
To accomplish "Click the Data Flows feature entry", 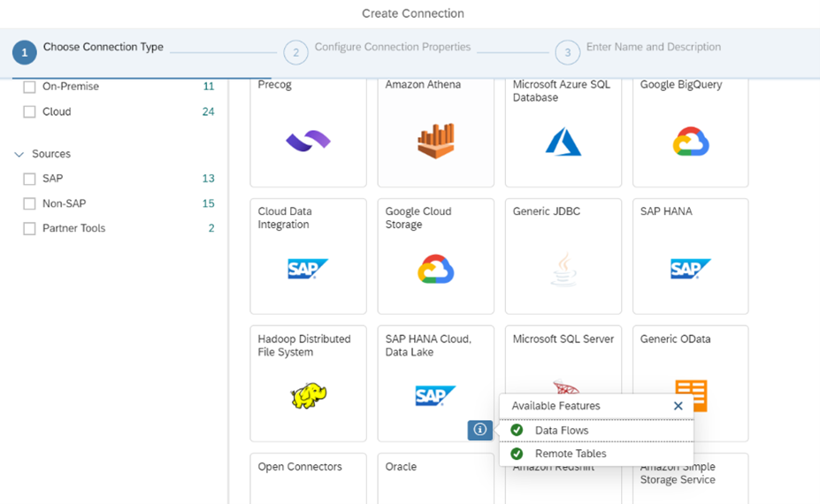I will pos(561,431).
